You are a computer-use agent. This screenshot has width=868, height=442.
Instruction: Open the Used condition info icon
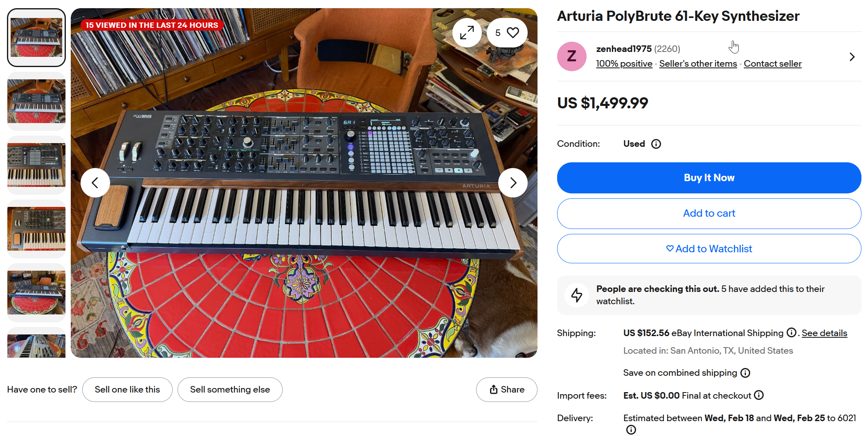click(656, 144)
